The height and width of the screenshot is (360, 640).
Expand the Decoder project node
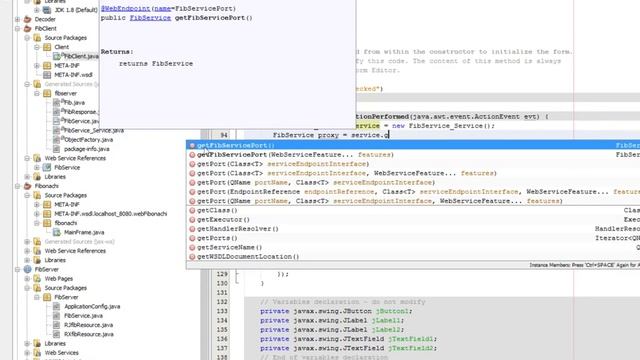[18, 19]
